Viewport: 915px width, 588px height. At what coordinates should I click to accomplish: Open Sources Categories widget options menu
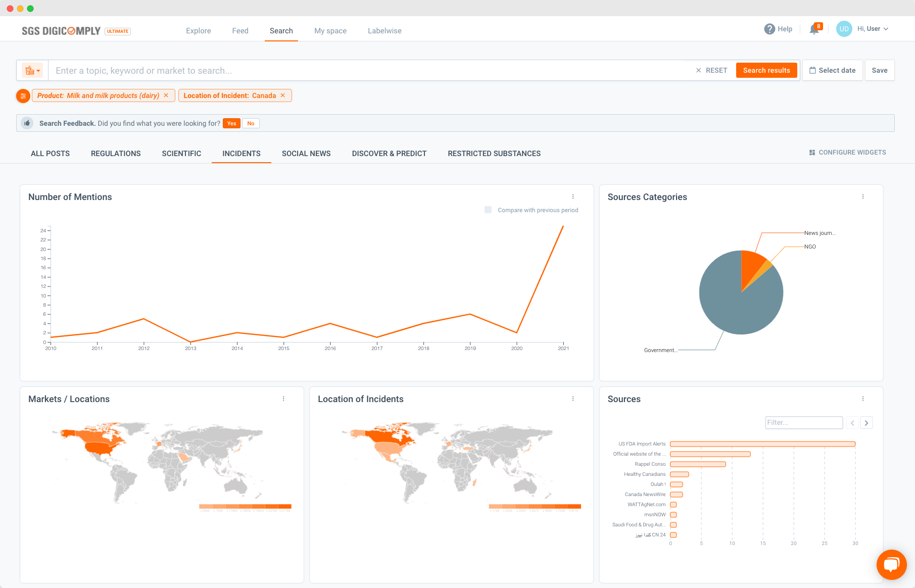863,197
